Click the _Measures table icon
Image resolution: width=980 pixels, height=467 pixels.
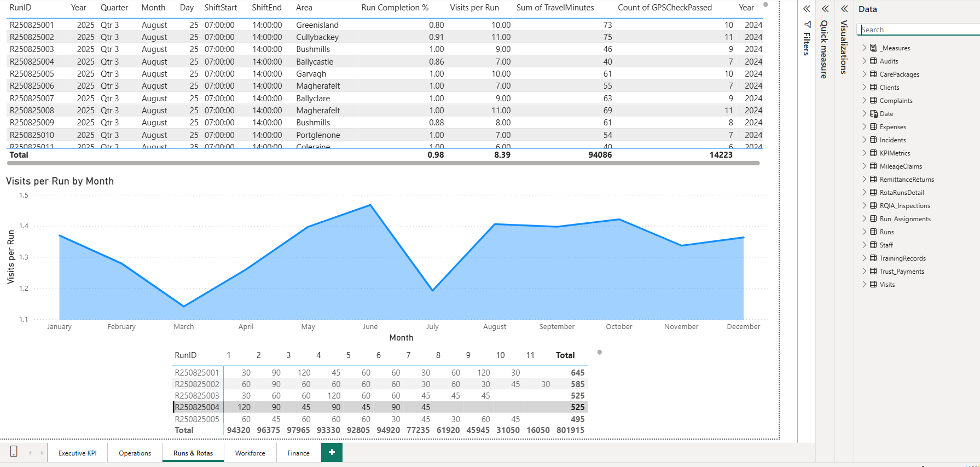click(873, 48)
